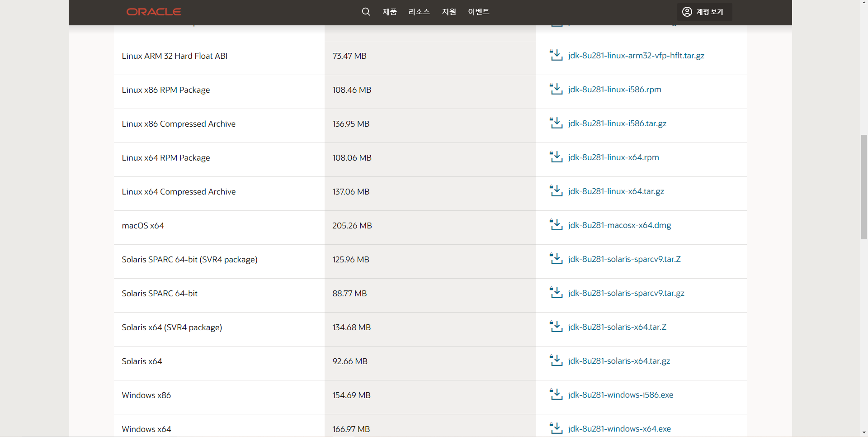Select the Linux x86 Compressed Archive text

[x=179, y=124]
